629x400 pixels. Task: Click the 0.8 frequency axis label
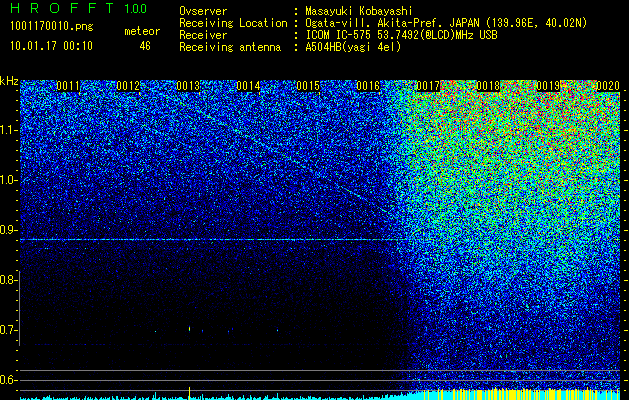click(7, 280)
